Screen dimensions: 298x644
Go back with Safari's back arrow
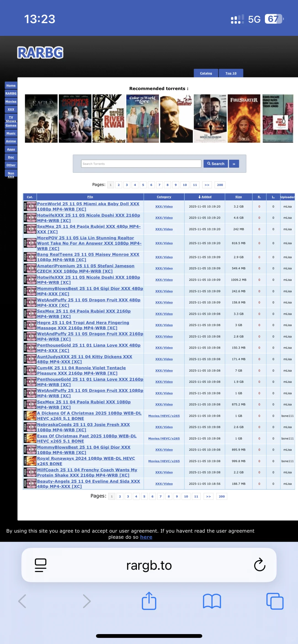pos(22,601)
